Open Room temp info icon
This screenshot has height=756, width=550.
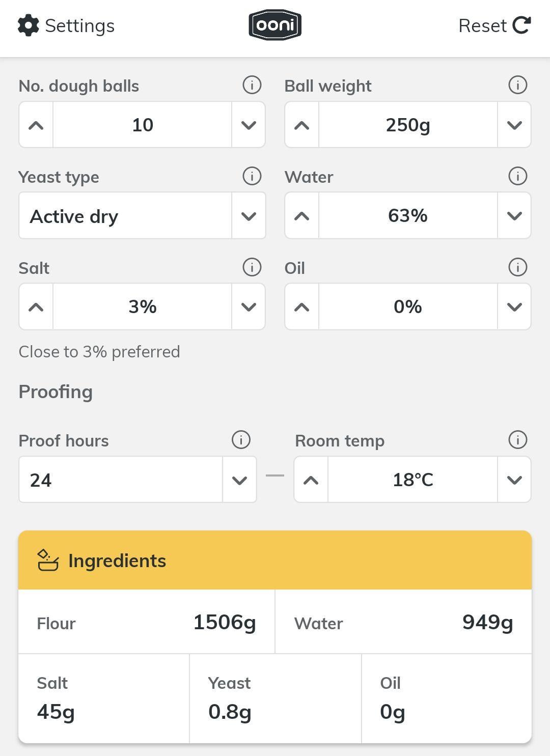517,440
